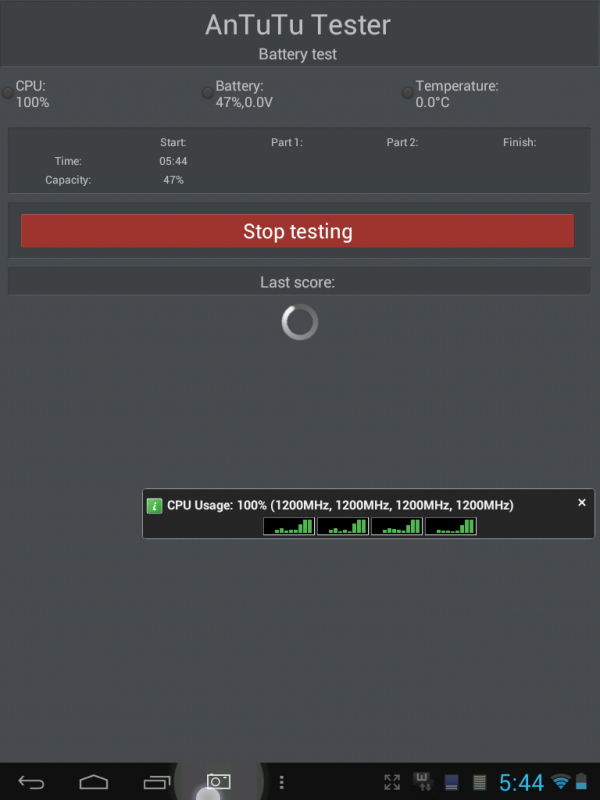
Task: Tap the dark blue storage notification icon
Action: pyautogui.click(x=451, y=782)
